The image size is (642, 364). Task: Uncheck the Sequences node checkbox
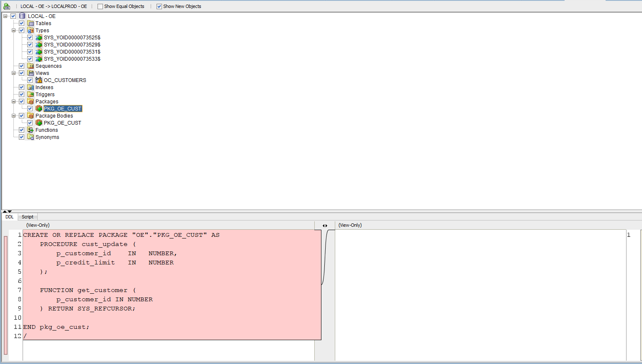[22, 66]
